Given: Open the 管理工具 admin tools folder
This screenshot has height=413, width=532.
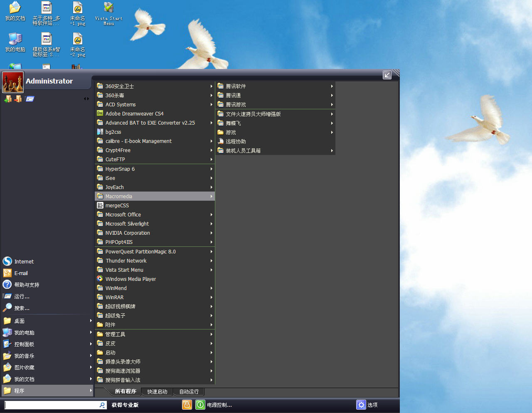Looking at the screenshot, I should pyautogui.click(x=155, y=334).
